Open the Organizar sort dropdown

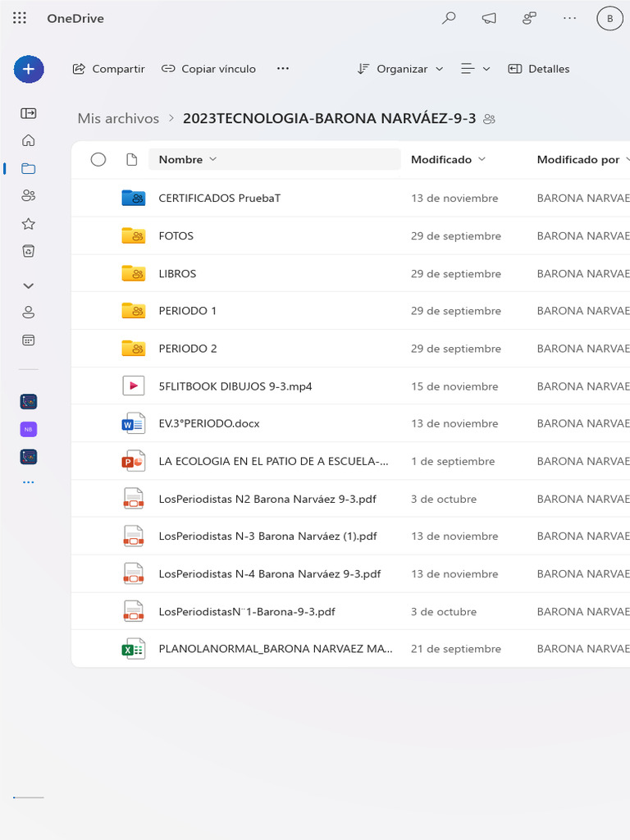coord(400,69)
